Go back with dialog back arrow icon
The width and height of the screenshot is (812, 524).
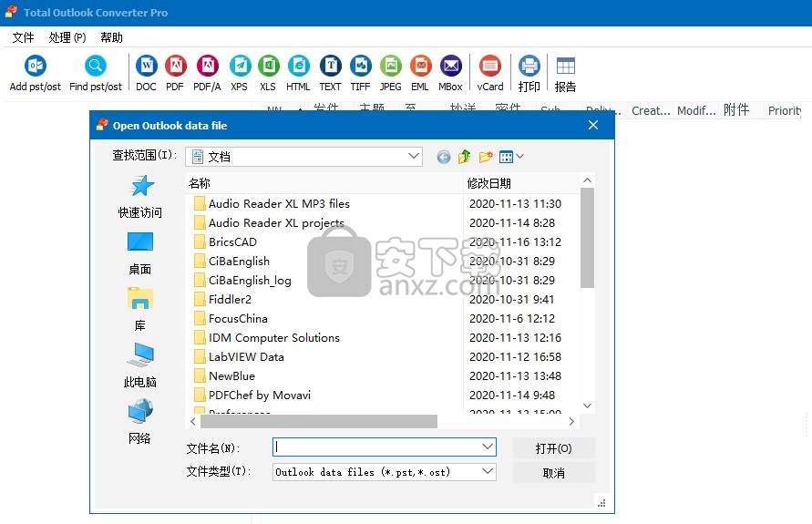tap(443, 157)
